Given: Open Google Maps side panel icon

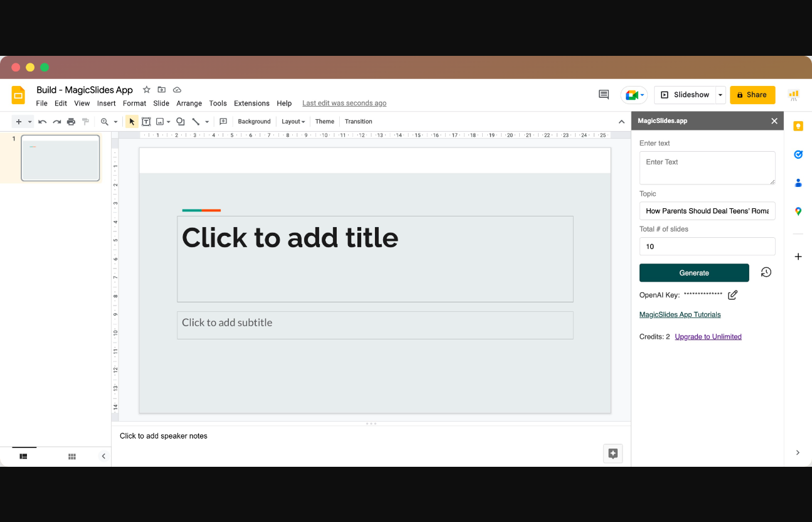Looking at the screenshot, I should pos(798,211).
